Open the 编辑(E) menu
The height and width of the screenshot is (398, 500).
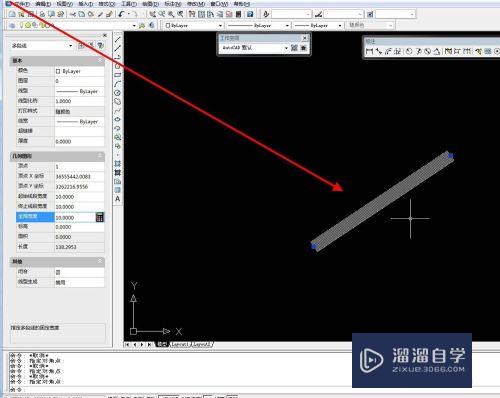tap(43, 4)
